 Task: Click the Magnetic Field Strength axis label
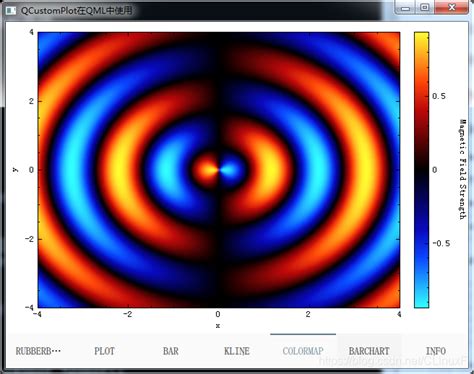462,169
